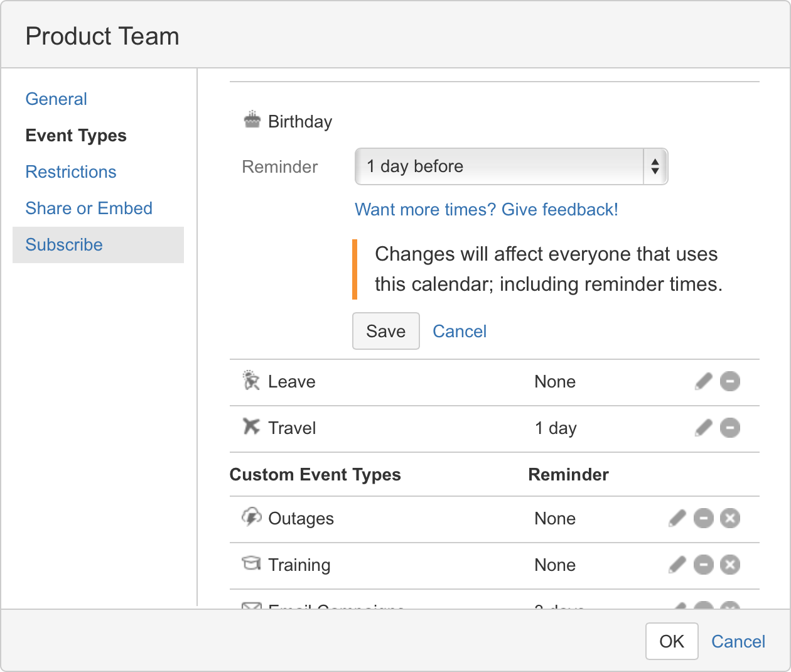Viewport: 791px width, 672px height.
Task: Edit the Training custom event type
Action: [677, 565]
